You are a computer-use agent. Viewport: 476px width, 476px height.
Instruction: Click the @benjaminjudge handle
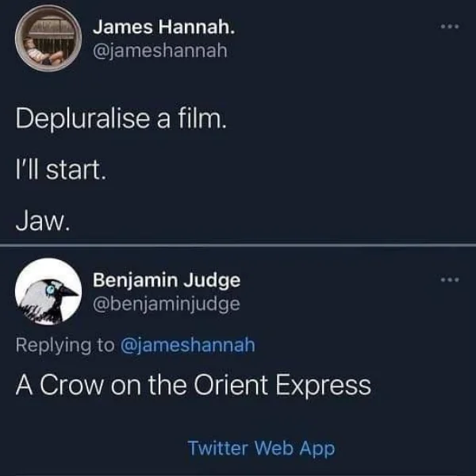[167, 304]
